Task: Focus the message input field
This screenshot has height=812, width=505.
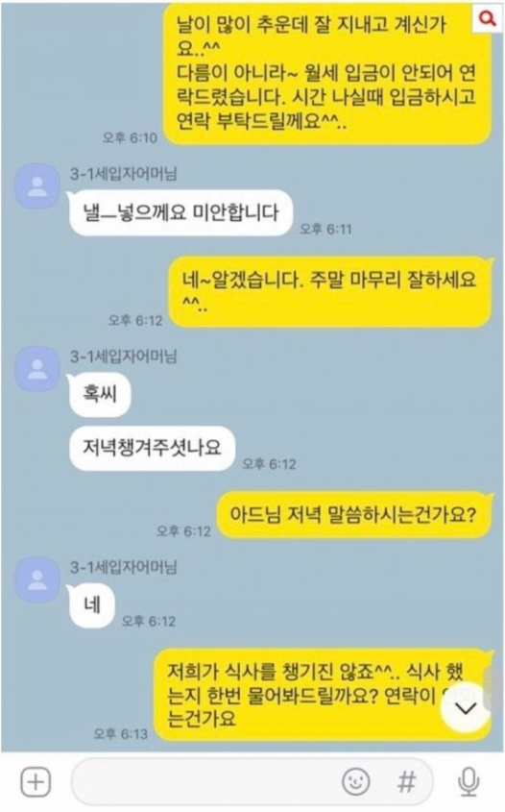Action: tap(252, 781)
